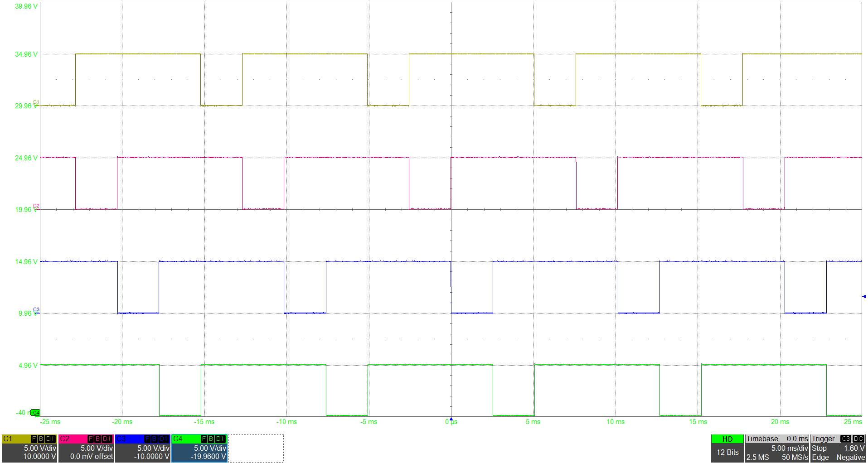
Task: Click the 12 Bits resolution label
Action: 727,452
